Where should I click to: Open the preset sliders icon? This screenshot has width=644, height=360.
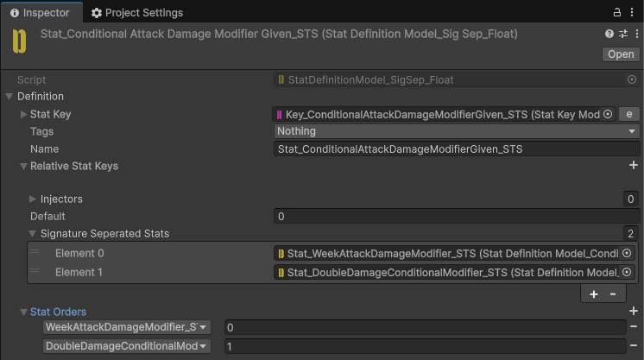pos(623,34)
